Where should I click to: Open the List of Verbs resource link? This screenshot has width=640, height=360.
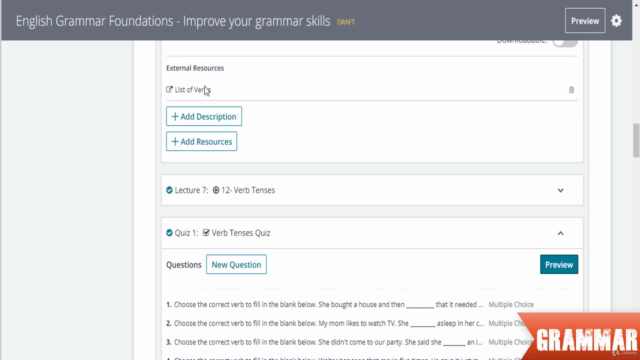point(193,90)
